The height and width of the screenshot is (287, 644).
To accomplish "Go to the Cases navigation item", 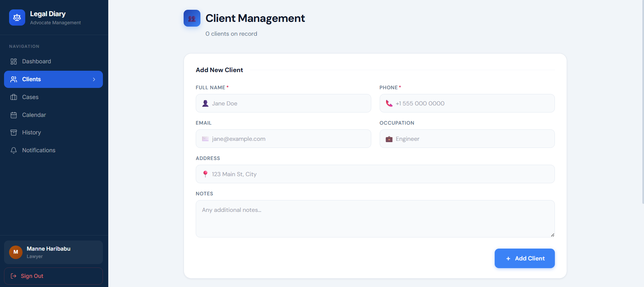I will (x=53, y=97).
